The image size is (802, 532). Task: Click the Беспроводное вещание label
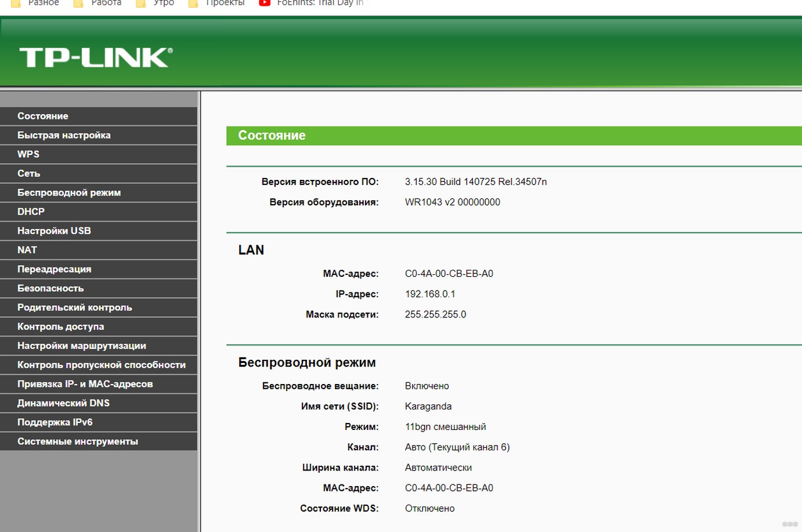pos(320,386)
